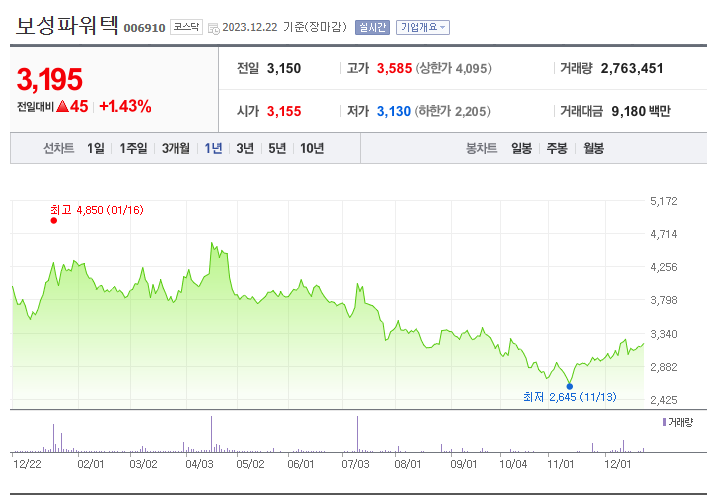
Task: Show the 5년 chart period
Action: 277,148
